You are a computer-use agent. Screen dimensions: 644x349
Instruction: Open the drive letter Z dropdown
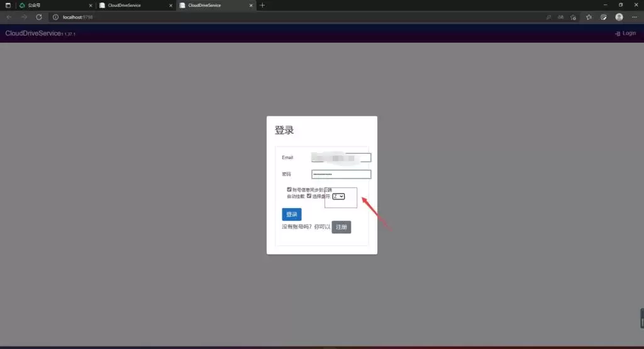coord(338,196)
